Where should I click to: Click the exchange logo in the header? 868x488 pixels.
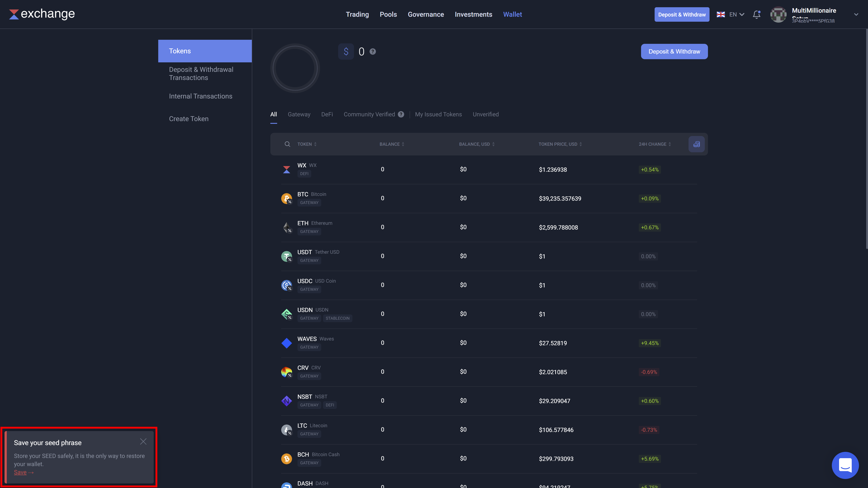click(x=42, y=14)
